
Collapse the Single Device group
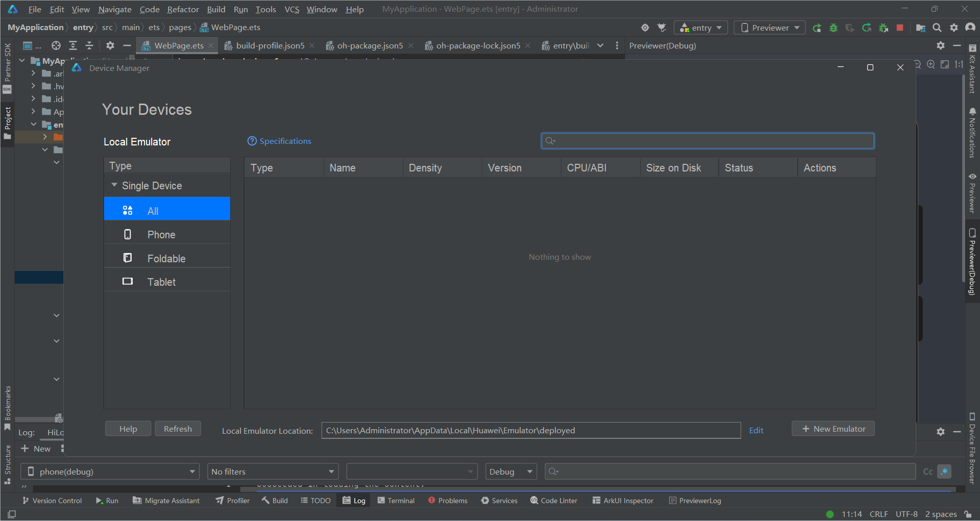(x=114, y=185)
